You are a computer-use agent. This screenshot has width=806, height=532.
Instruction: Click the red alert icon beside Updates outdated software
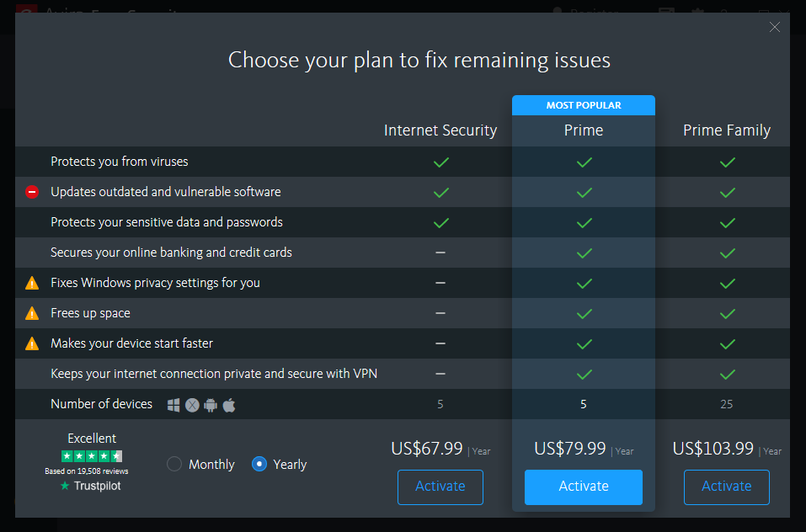click(32, 192)
